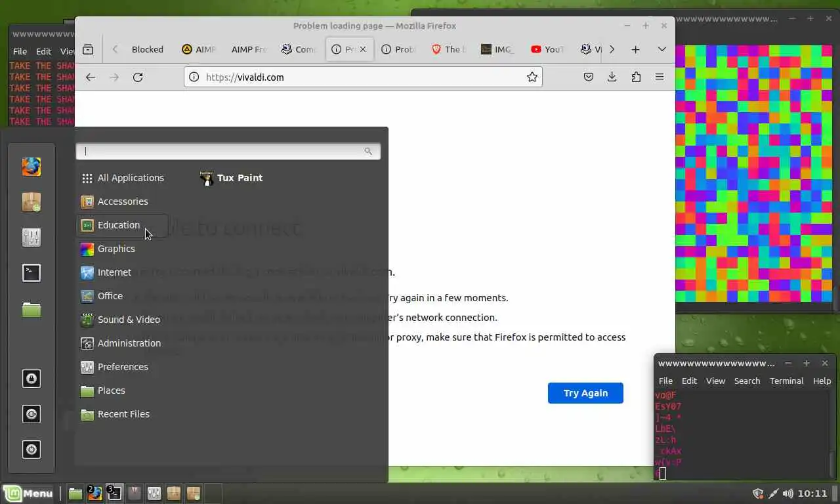Open the Places category

[122, 390]
